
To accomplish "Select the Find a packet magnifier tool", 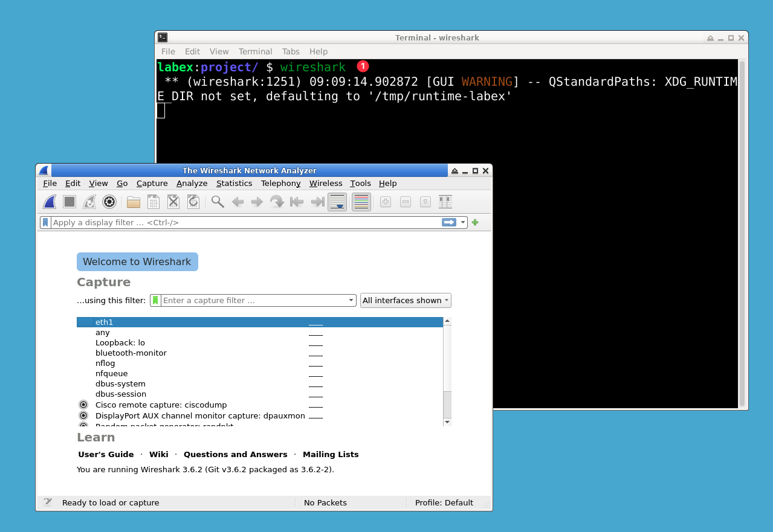I will [217, 202].
